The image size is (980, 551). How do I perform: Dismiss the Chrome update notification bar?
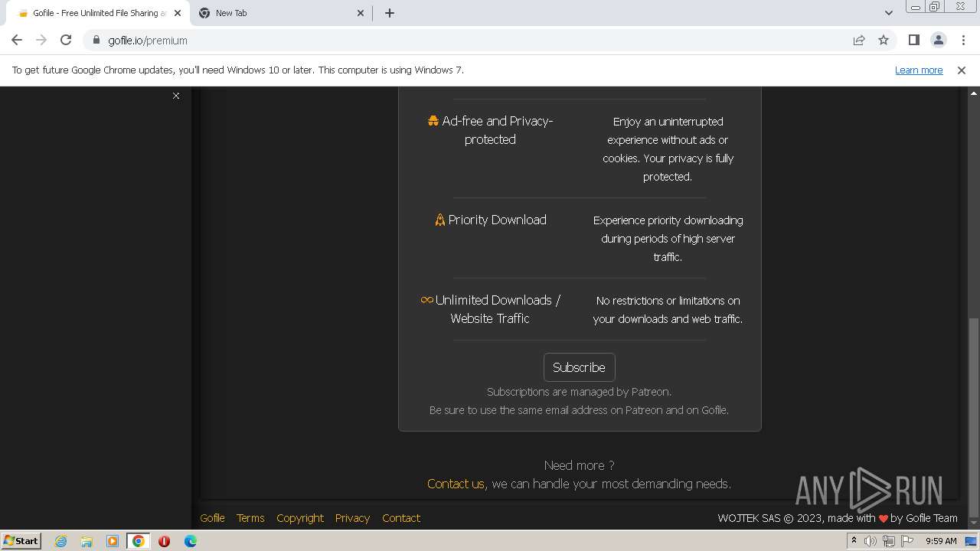coord(962,70)
